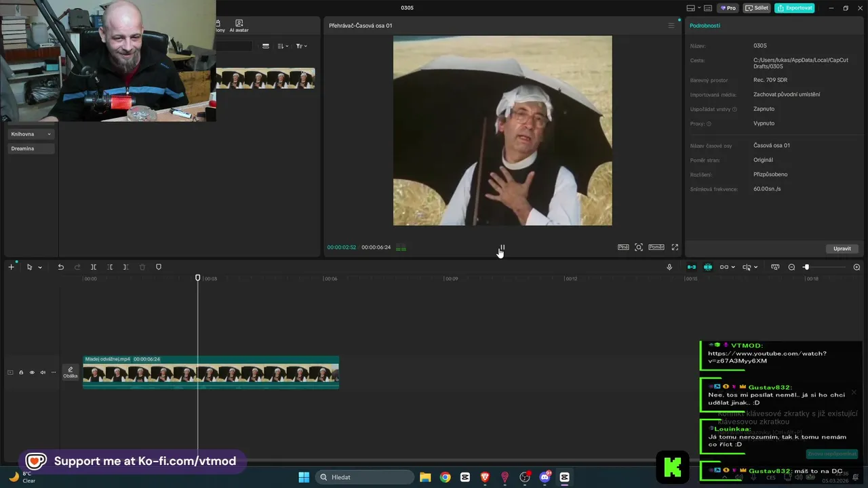Click the info icon next to Proxy
The width and height of the screenshot is (868, 488).
click(709, 124)
